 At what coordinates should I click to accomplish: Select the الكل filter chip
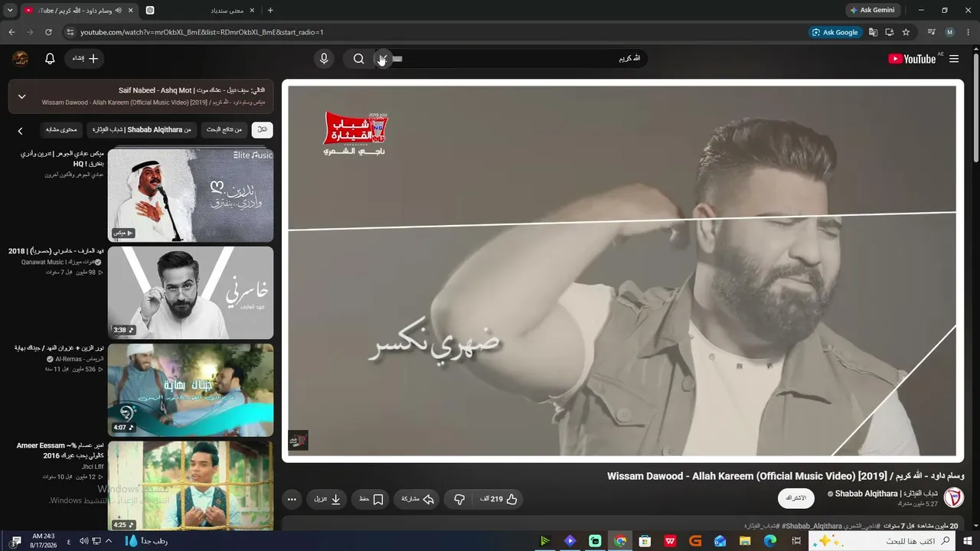point(262,130)
